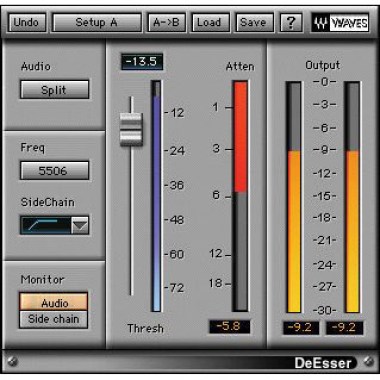Click the DeEsser plugin name label
Viewport: 380px width, 380px height.
pyautogui.click(x=323, y=363)
